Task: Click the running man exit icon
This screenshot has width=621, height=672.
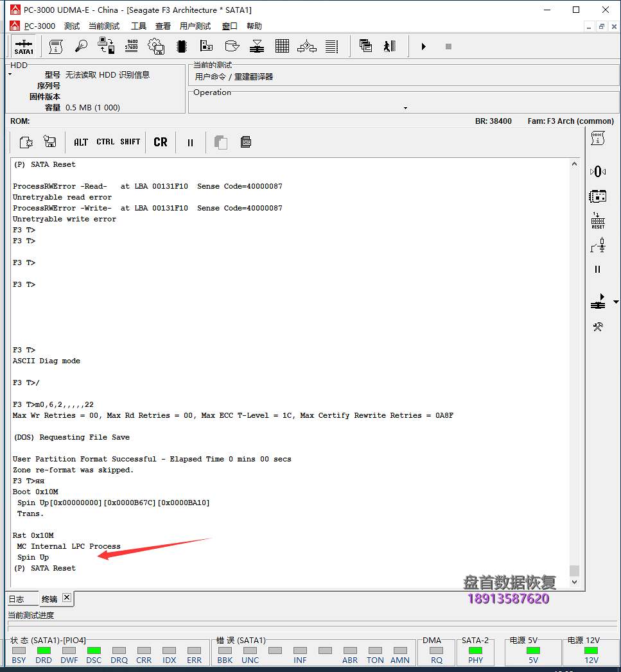Action: click(389, 46)
